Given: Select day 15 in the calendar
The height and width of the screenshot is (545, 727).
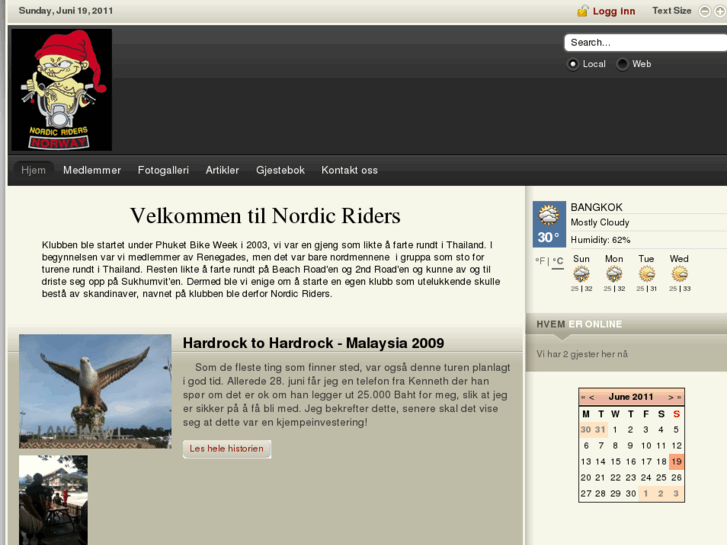Looking at the screenshot, I should click(615, 462).
